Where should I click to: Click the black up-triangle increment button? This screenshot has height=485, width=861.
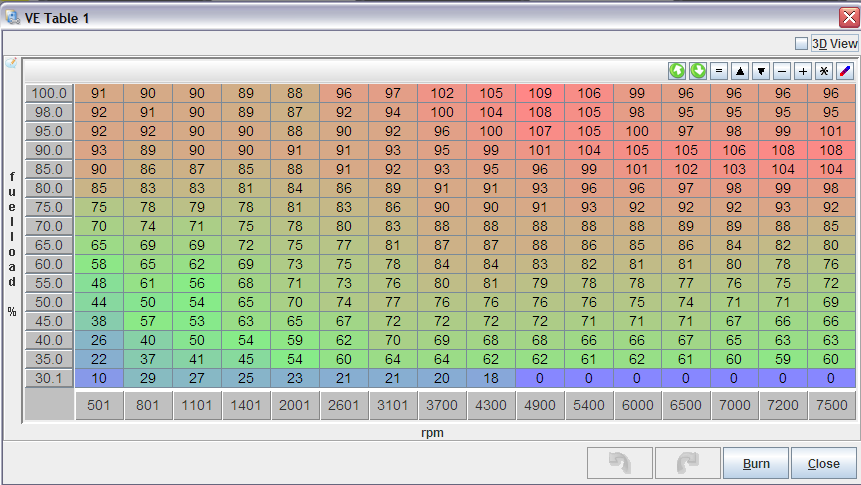(x=740, y=71)
